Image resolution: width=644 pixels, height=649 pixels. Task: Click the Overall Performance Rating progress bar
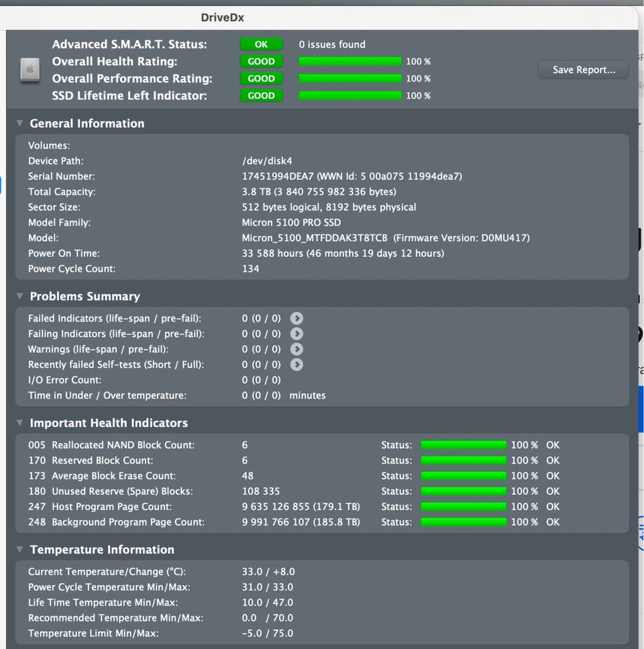tap(350, 79)
